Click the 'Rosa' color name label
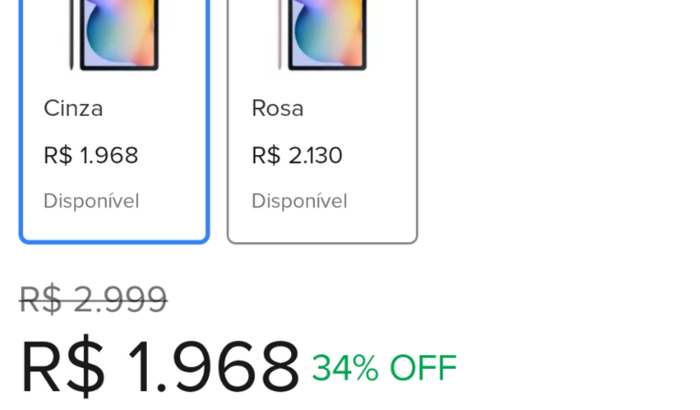700x410 pixels. point(277,108)
